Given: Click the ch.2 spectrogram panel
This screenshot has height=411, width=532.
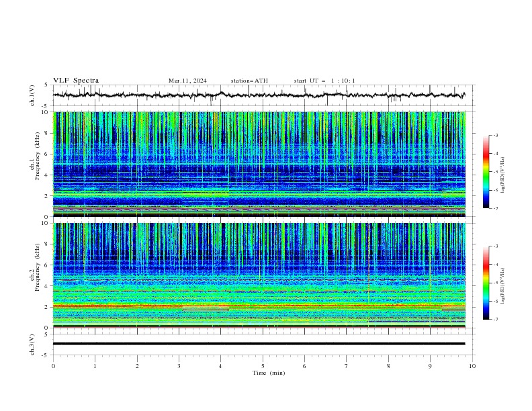Looking at the screenshot, I should 259,275.
